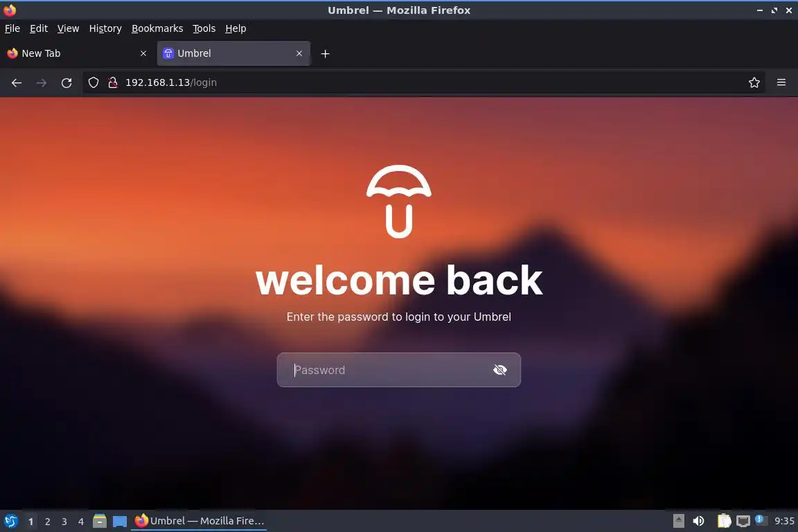Open the tracking protection shield
The height and width of the screenshot is (532, 798).
pyautogui.click(x=93, y=82)
